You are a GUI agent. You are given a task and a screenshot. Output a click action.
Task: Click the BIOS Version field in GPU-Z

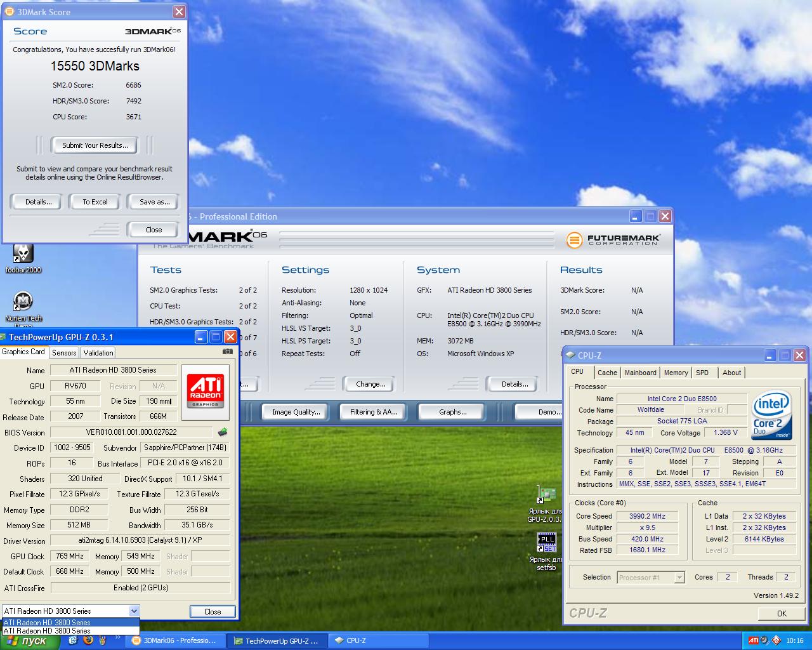point(131,432)
